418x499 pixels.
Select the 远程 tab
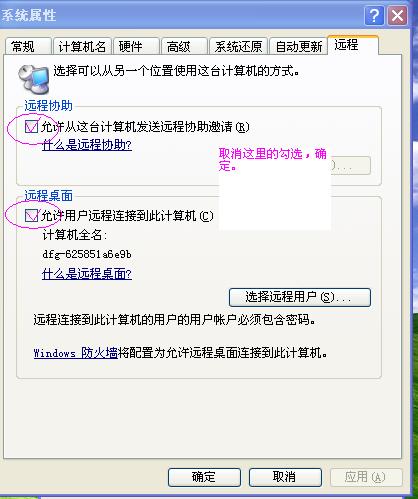click(353, 45)
